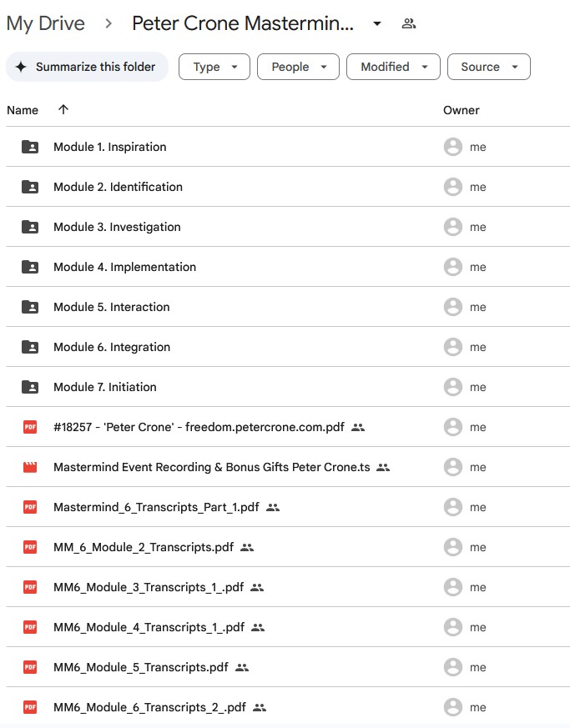This screenshot has width=570, height=728.
Task: Click the owner avatar in Module 4. Implementation row
Action: point(453,267)
